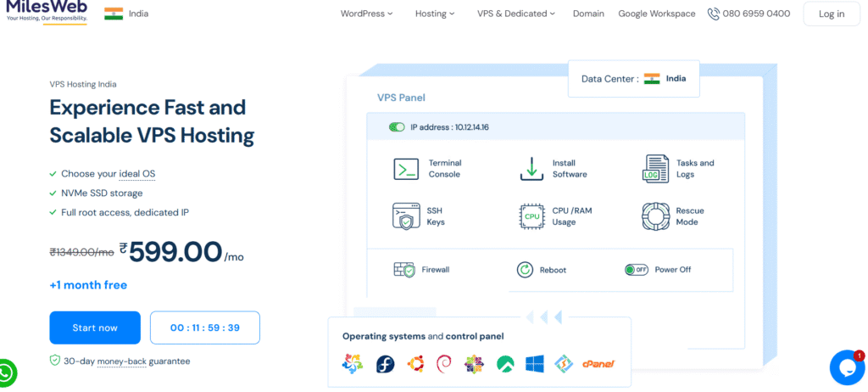The height and width of the screenshot is (392, 868).
Task: Click the CPU /RAM Usage chip icon
Action: point(532,216)
